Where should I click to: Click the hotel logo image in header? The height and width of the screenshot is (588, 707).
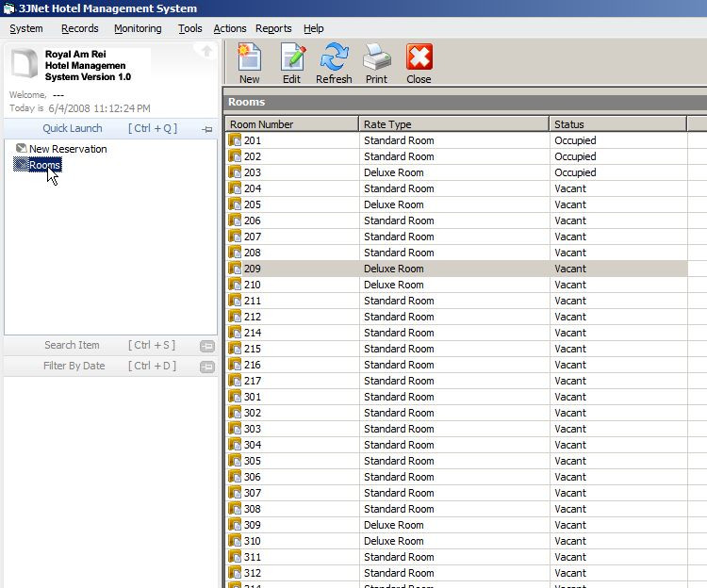[25, 63]
